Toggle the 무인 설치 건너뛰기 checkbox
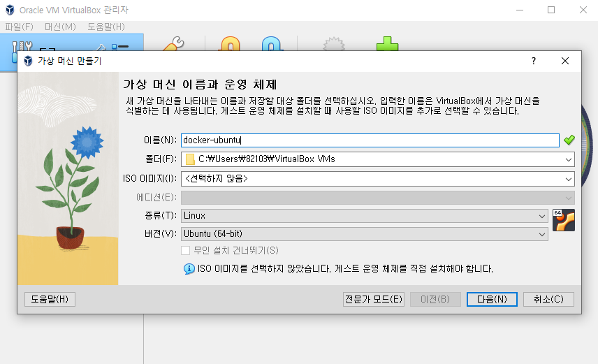 click(185, 251)
